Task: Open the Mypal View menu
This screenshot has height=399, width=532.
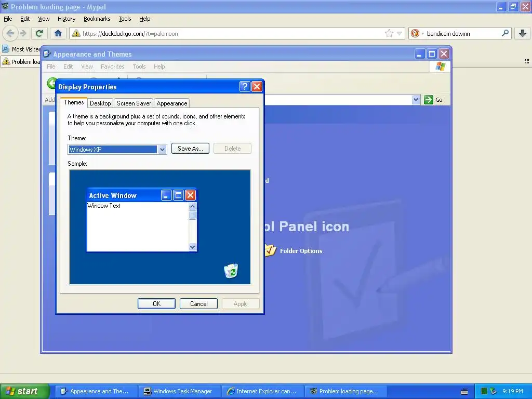Action: click(x=44, y=19)
